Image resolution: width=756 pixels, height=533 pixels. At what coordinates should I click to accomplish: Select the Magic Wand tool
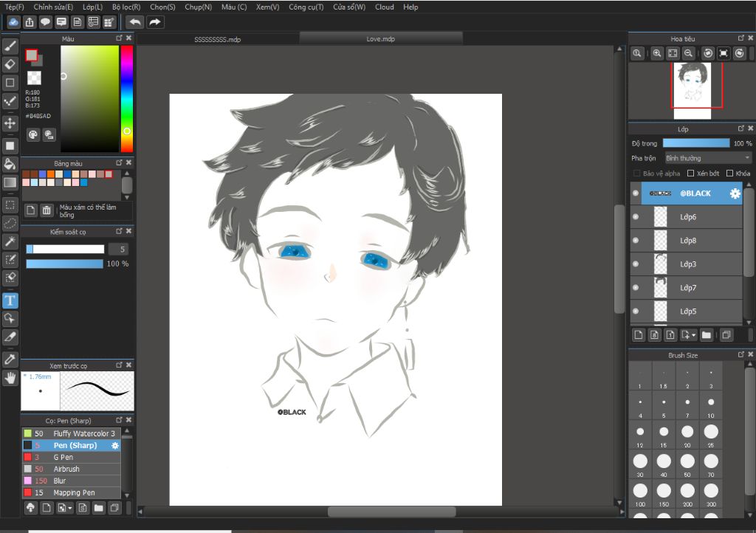coord(10,241)
